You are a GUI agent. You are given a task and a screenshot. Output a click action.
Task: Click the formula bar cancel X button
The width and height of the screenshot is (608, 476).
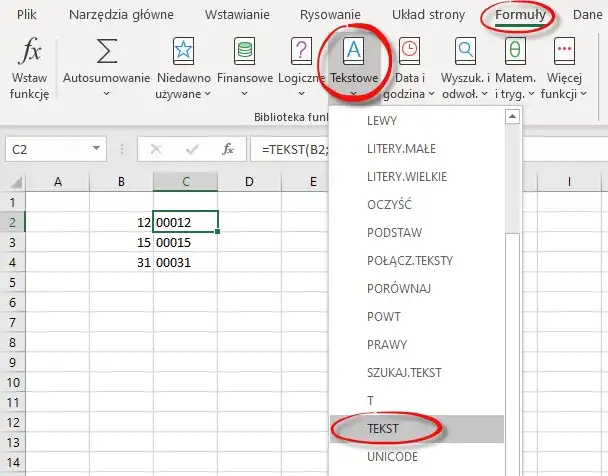point(155,149)
